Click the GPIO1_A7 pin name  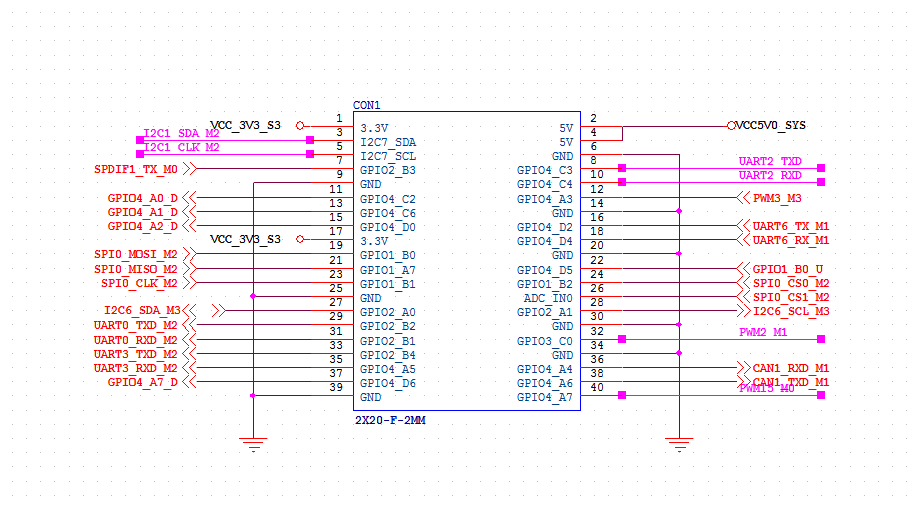tap(388, 271)
